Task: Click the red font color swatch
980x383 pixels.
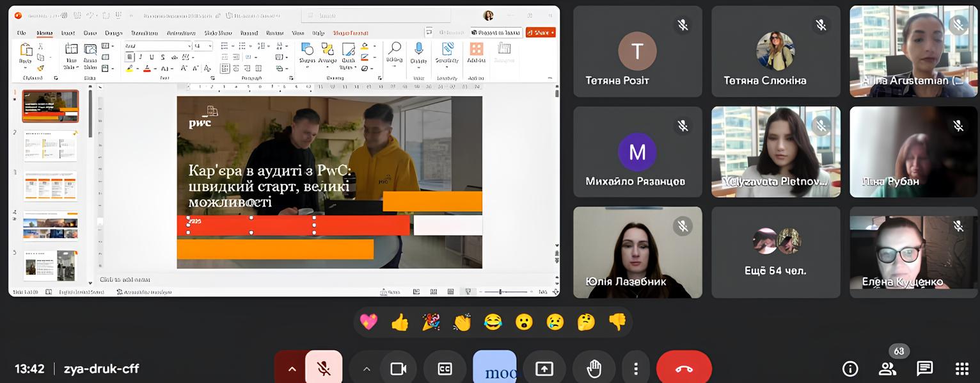Action: 146,69
